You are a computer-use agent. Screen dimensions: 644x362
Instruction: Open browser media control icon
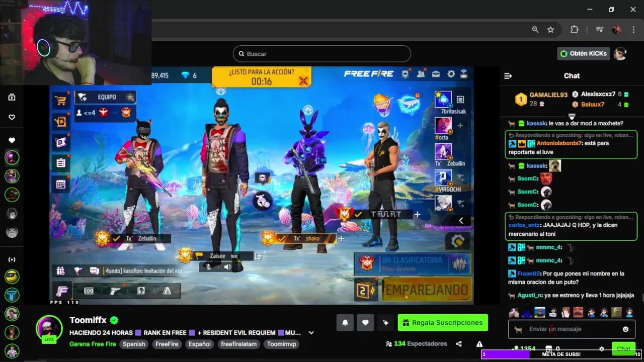(599, 30)
